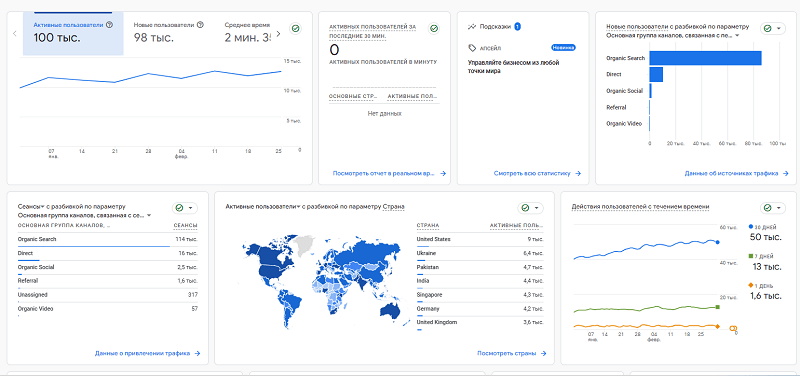Click Organic Video row in Сеансы table
The image size is (800, 376).
tap(108, 309)
